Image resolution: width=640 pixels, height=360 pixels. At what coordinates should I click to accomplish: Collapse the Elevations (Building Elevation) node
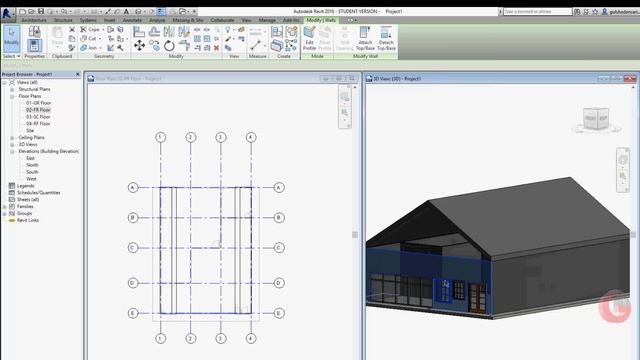tap(12, 151)
